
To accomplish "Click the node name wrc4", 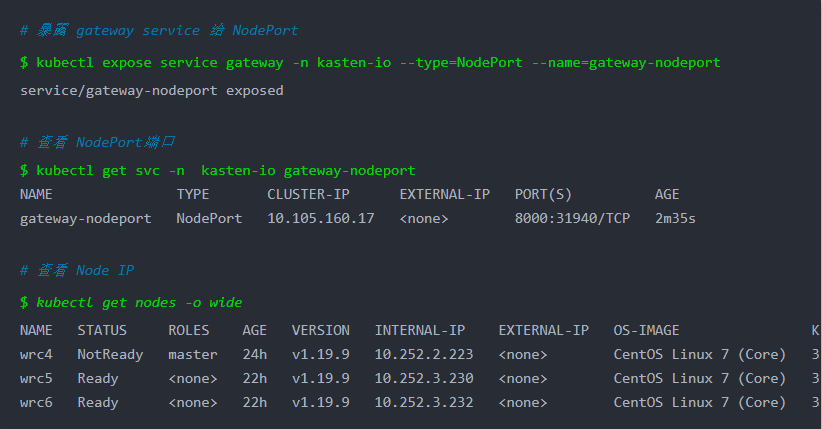I will click(36, 355).
